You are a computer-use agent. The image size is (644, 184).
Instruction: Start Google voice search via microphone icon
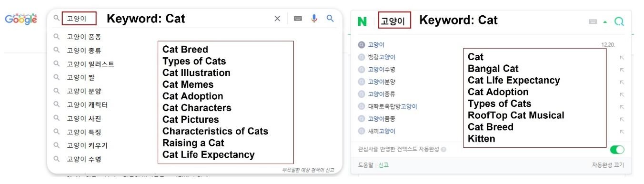314,19
